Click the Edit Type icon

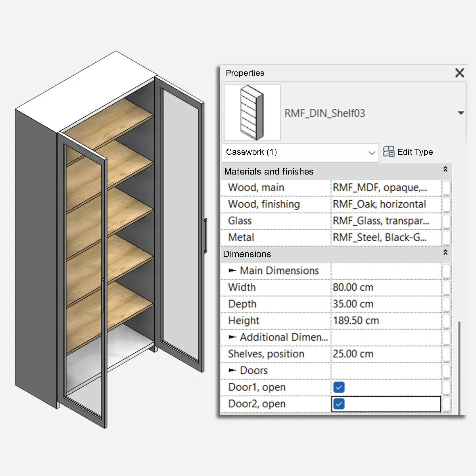389,152
